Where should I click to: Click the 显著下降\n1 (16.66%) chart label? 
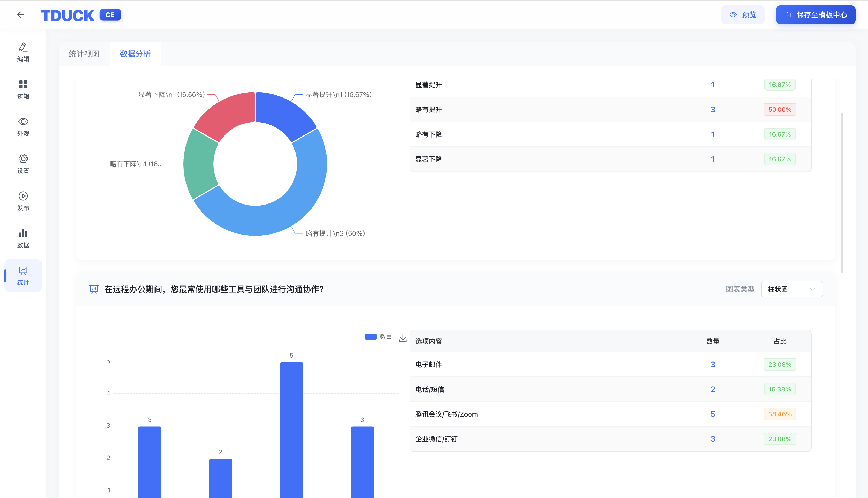click(x=172, y=95)
